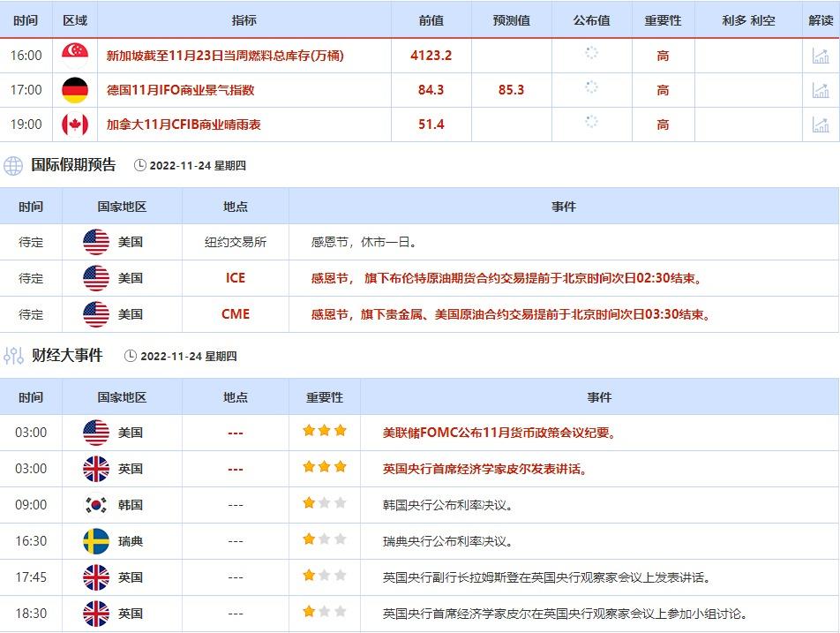Click three-star rating on FOMC minutes row
840x633 pixels.
[324, 432]
